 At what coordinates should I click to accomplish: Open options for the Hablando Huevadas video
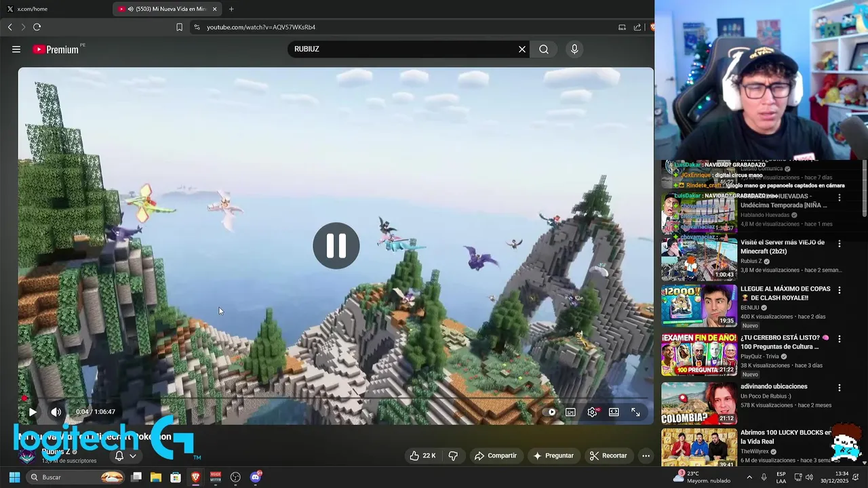click(x=840, y=197)
